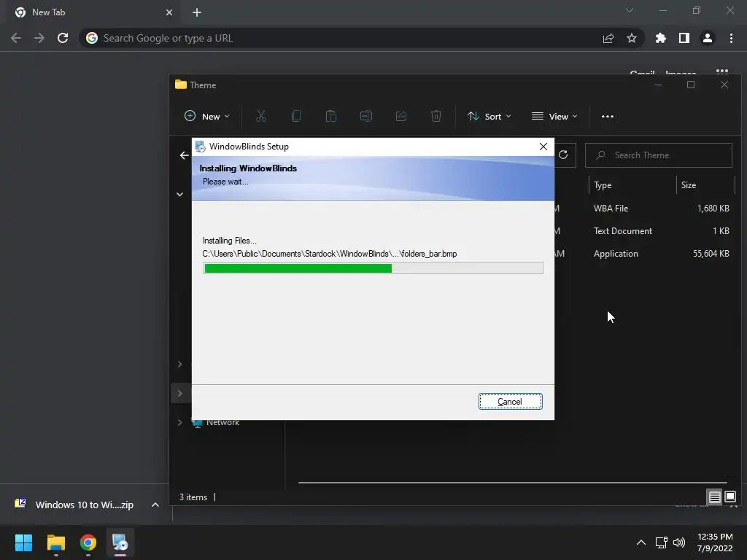Select the Text Document row
Screen dimensions: 747x560
(643, 231)
